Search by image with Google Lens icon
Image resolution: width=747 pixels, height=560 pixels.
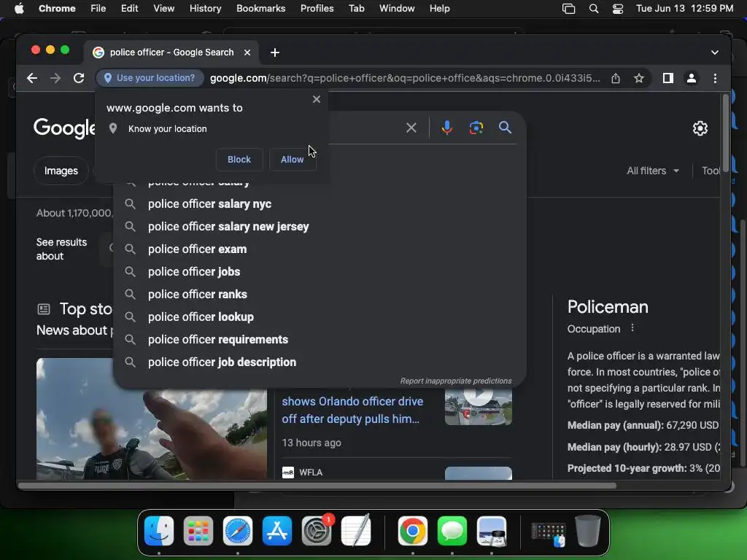pyautogui.click(x=476, y=128)
